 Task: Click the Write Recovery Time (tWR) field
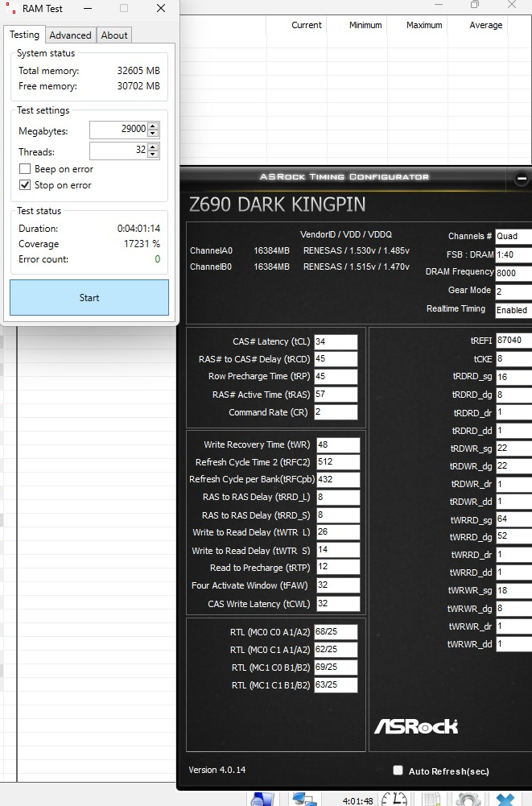[x=338, y=444]
